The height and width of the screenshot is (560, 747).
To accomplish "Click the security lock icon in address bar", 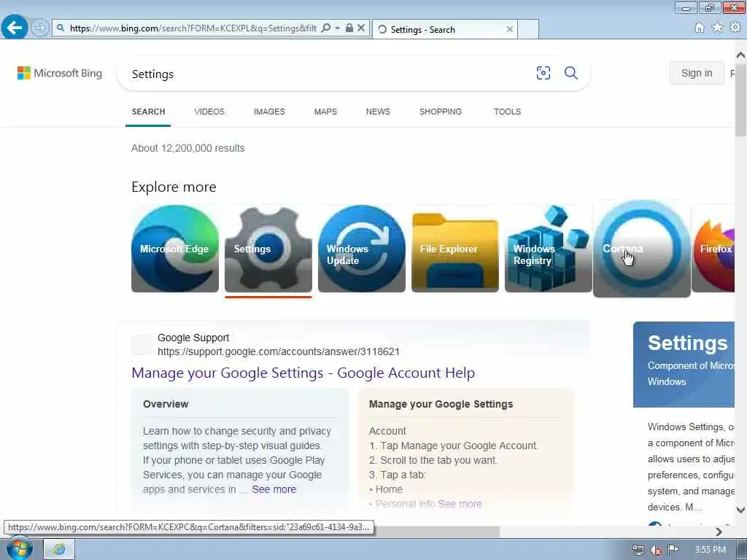I will (x=349, y=28).
